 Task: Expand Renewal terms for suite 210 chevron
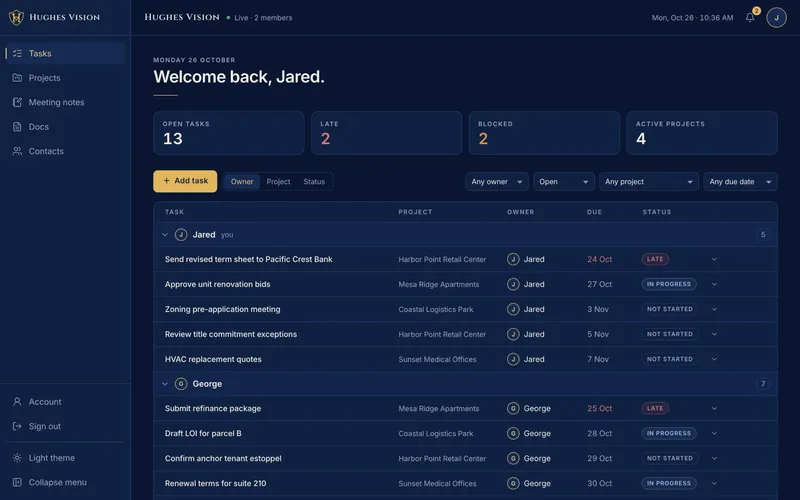pyautogui.click(x=714, y=483)
